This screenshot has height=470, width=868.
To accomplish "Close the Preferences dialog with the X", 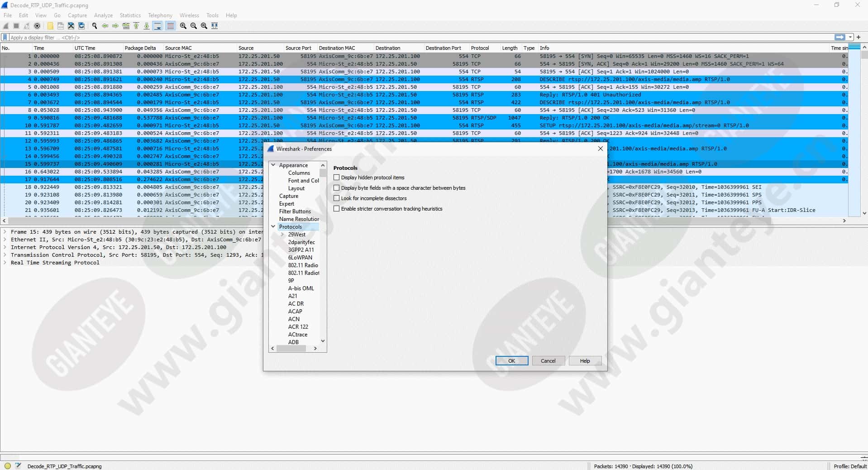I will 600,149.
